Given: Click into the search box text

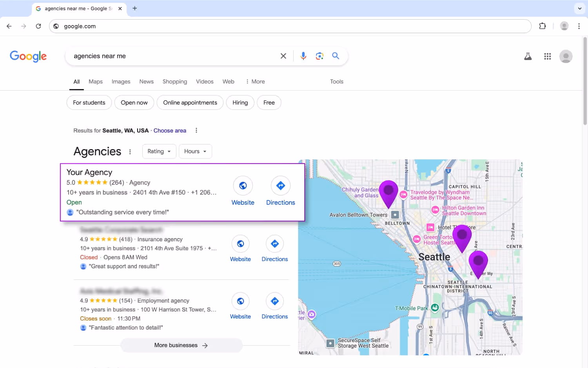Looking at the screenshot, I should [x=100, y=56].
